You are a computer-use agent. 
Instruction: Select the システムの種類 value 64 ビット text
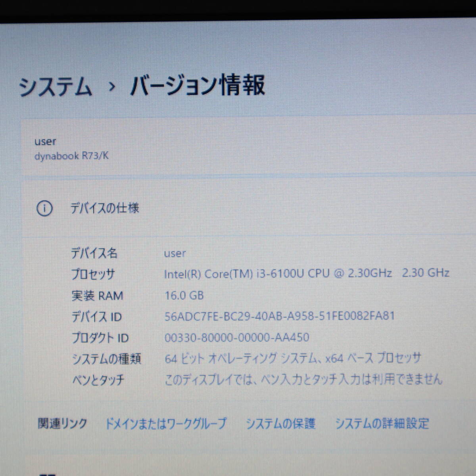coord(293,359)
